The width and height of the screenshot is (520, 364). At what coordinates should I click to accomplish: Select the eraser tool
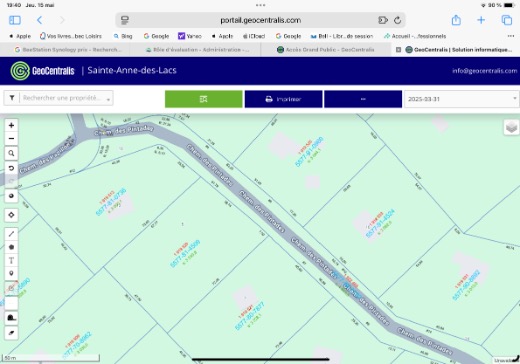(11, 332)
